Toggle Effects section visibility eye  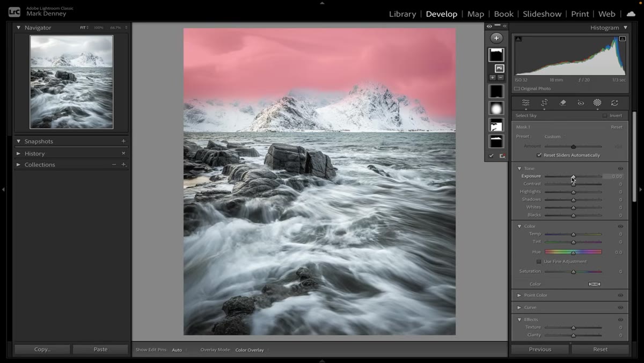tap(620, 320)
